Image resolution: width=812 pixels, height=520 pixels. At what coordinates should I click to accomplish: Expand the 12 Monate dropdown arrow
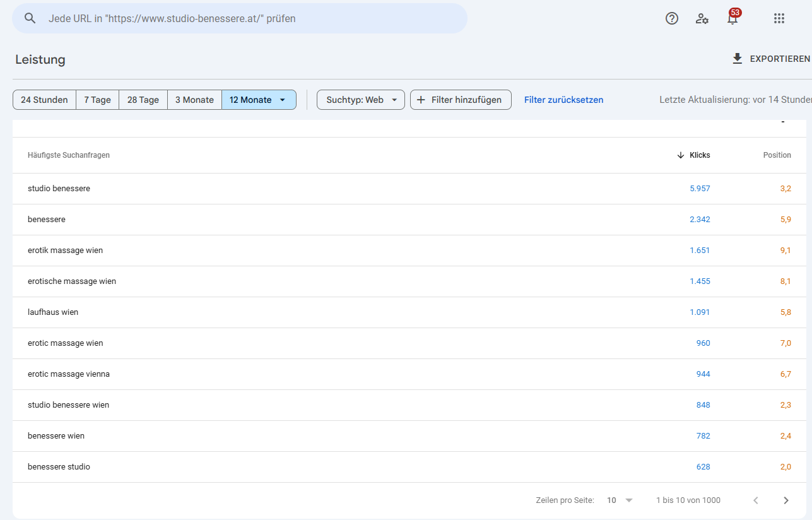point(283,100)
